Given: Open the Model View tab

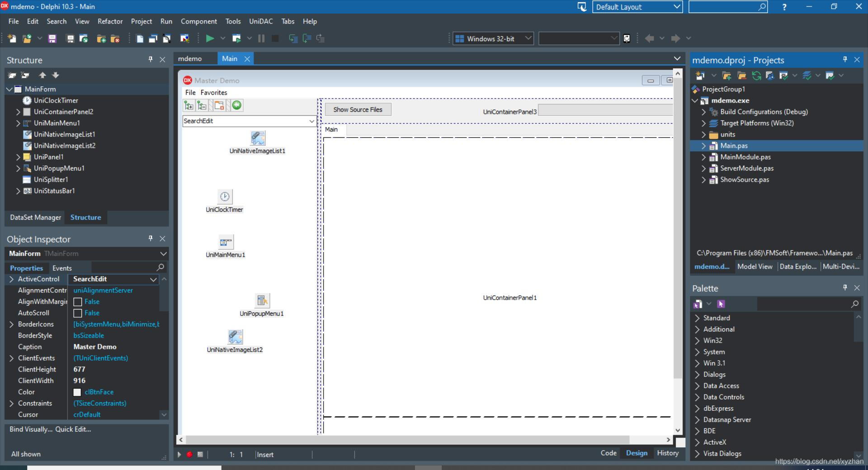Looking at the screenshot, I should (x=755, y=267).
